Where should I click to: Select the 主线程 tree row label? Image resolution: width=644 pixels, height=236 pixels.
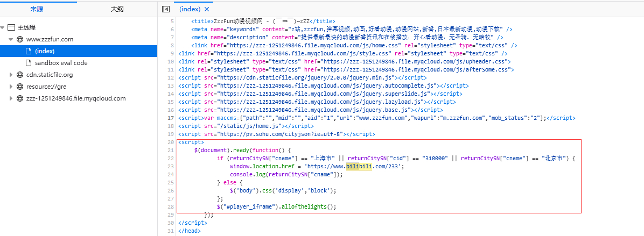[27, 28]
